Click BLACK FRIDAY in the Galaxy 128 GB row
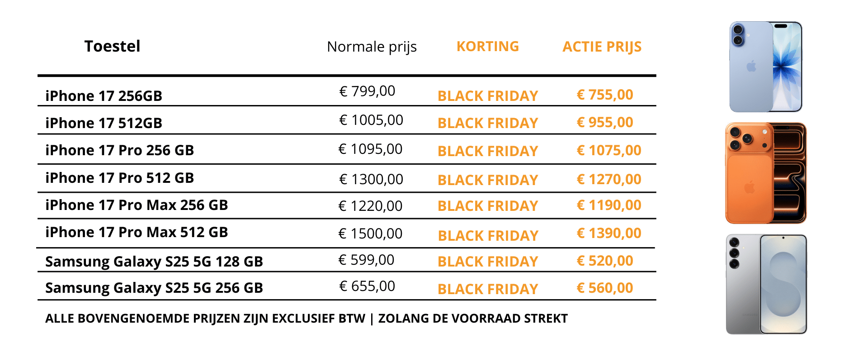This screenshot has height=362, width=868. (488, 262)
